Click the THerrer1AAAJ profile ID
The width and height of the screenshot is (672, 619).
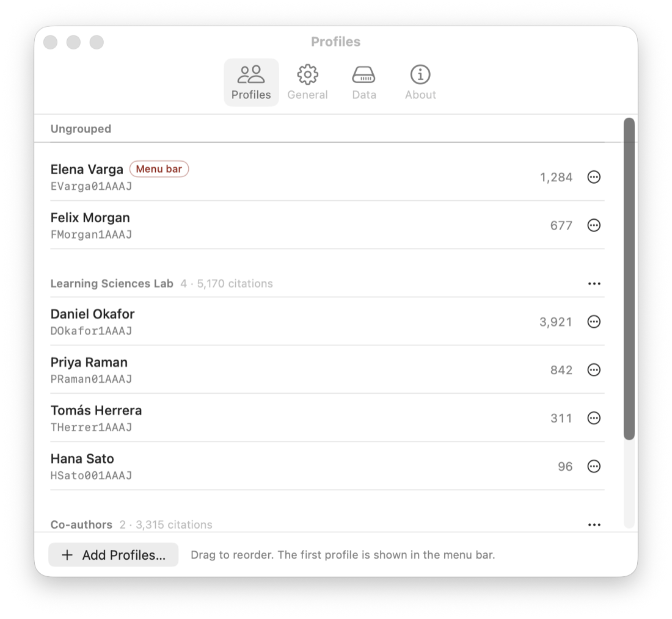(91, 427)
